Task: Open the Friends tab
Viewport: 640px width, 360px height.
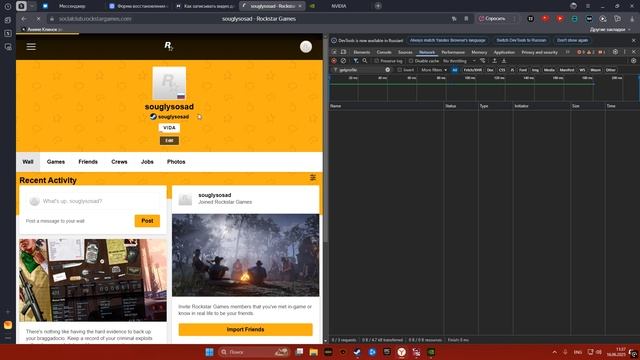Action: click(88, 162)
